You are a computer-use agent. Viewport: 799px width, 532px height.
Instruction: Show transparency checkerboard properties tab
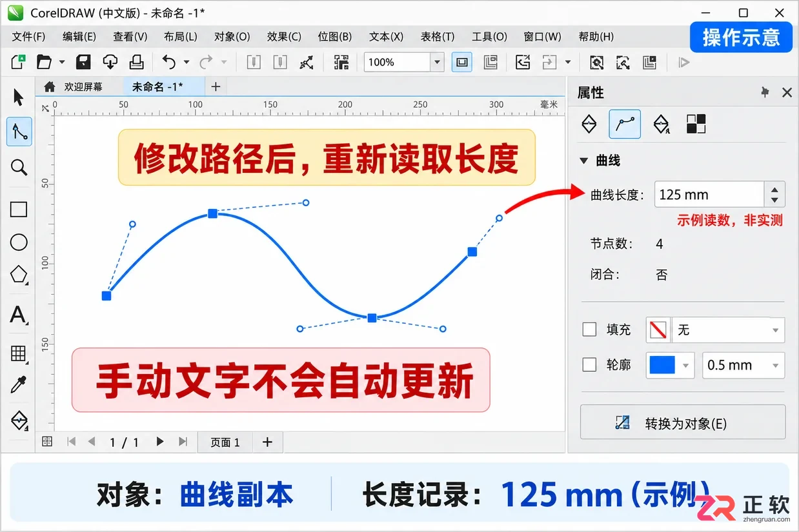[x=696, y=124]
